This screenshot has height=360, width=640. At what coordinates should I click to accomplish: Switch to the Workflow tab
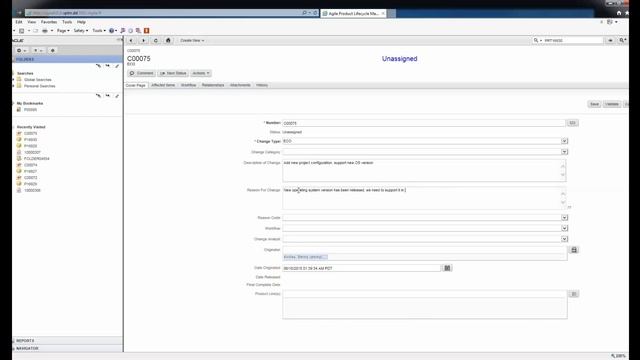tap(188, 85)
